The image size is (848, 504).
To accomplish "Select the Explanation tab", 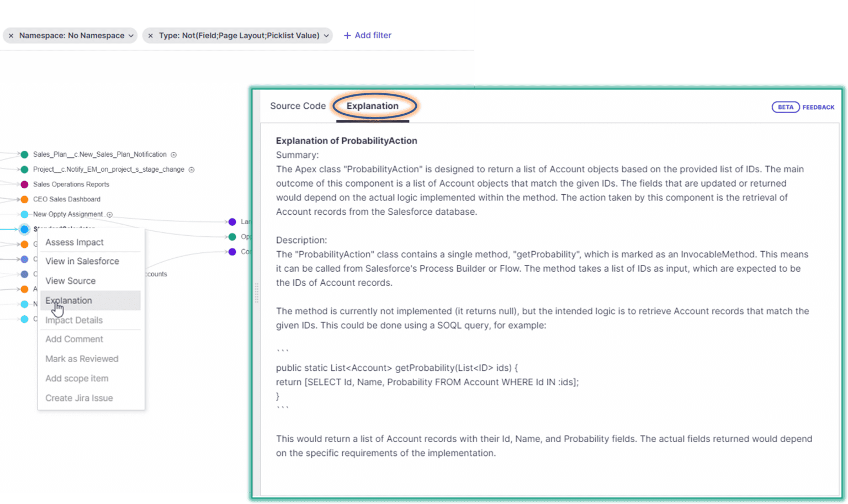I will coord(373,106).
